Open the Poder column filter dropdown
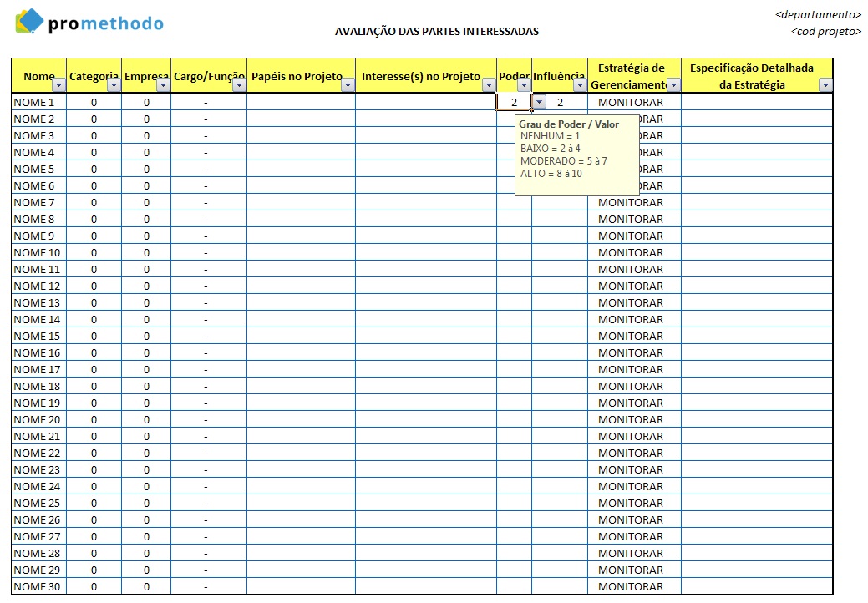The image size is (868, 603). click(524, 84)
